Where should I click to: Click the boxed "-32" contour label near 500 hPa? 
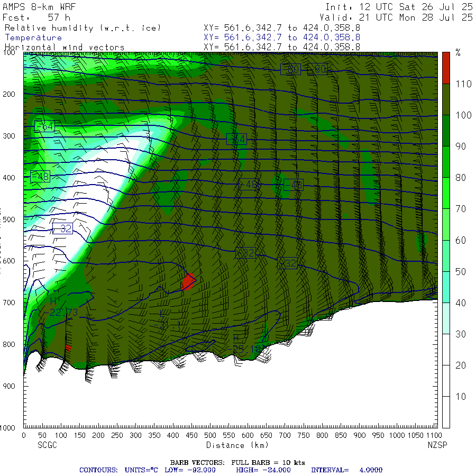pyautogui.click(x=63, y=228)
